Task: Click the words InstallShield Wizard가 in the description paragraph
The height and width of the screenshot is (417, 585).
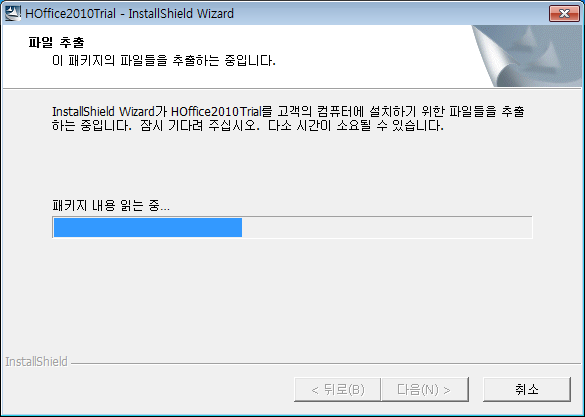Action: tap(110, 111)
